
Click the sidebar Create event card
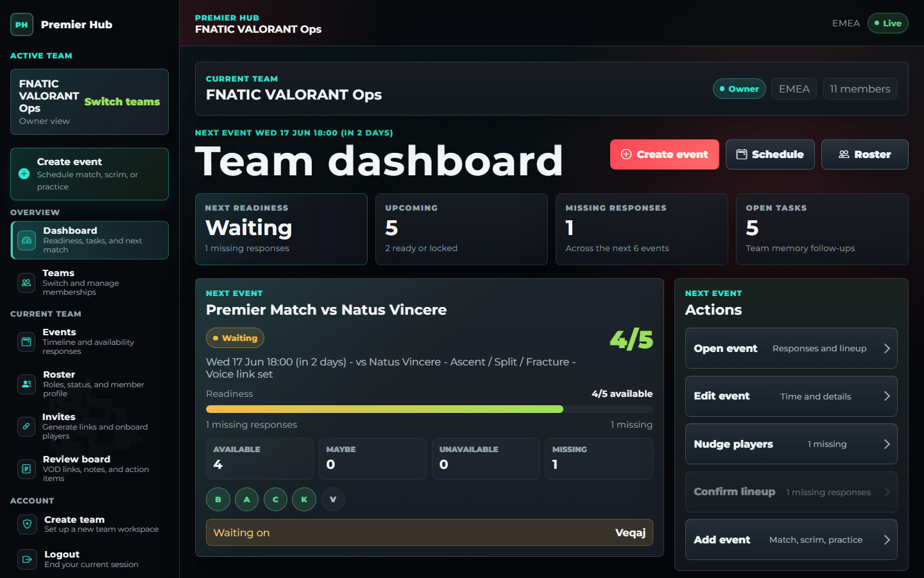coord(90,174)
